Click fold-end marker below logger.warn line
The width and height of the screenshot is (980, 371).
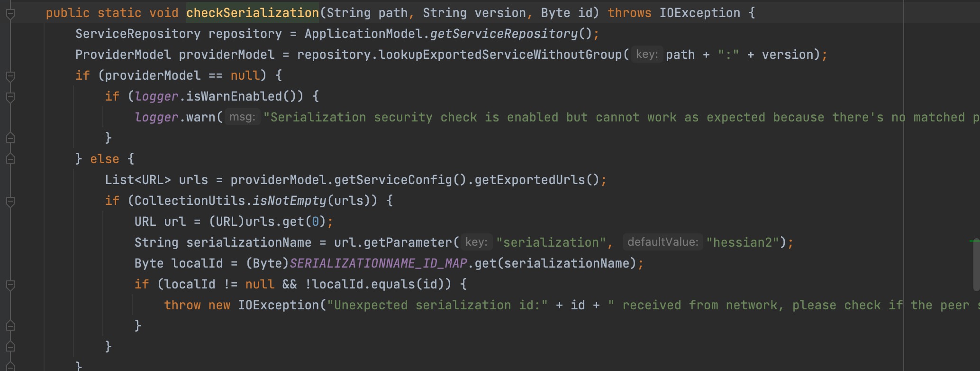click(x=10, y=138)
